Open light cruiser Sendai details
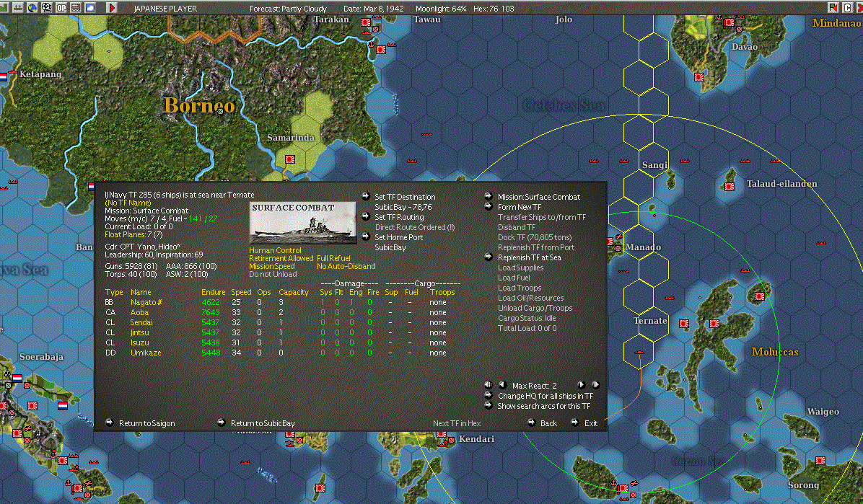Viewport: 863px width, 504px height. click(x=141, y=322)
